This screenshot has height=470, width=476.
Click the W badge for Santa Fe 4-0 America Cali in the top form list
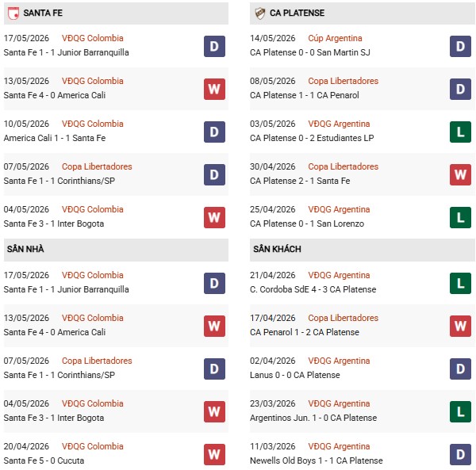(x=214, y=89)
